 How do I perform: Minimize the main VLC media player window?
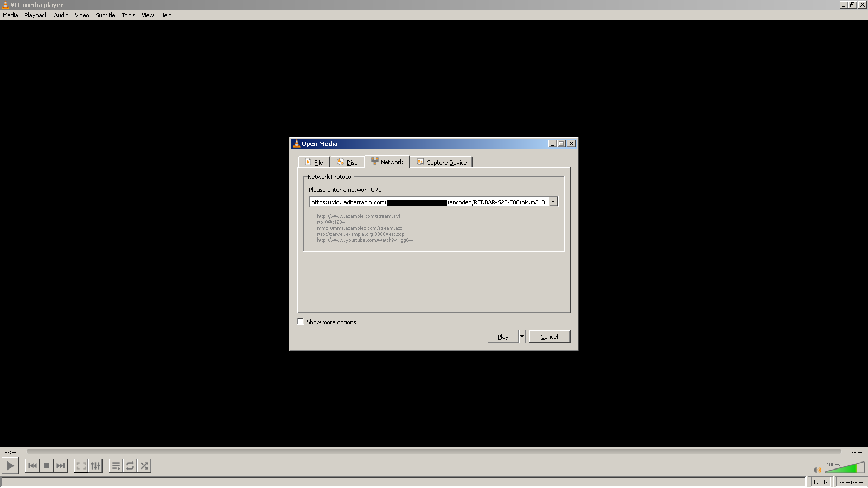click(x=844, y=5)
